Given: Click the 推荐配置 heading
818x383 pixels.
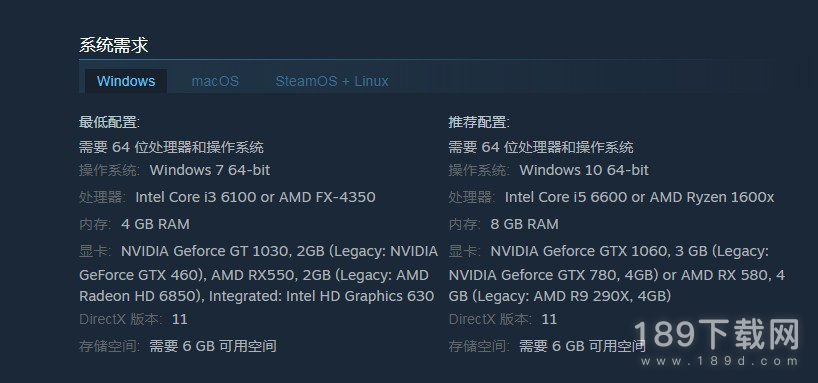Looking at the screenshot, I should (x=479, y=123).
